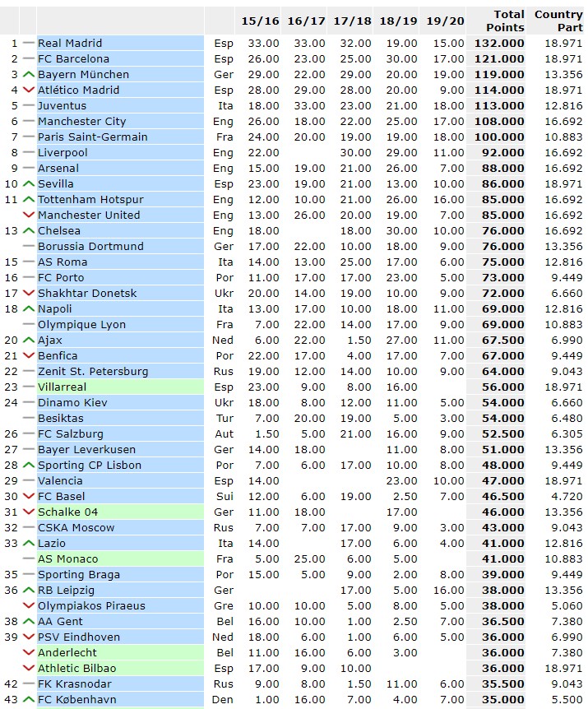Click Real Madrid total points 132.000
588x709 pixels.
[x=499, y=44]
